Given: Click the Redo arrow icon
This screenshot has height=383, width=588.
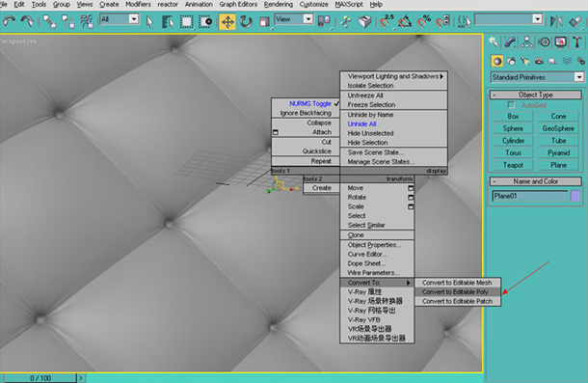Looking at the screenshot, I should click(27, 21).
